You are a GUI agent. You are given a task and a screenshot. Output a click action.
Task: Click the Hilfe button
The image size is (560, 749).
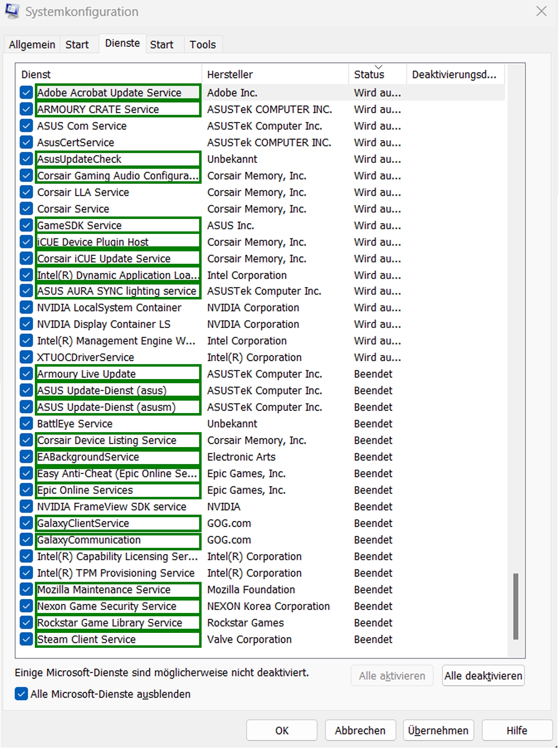point(517,730)
